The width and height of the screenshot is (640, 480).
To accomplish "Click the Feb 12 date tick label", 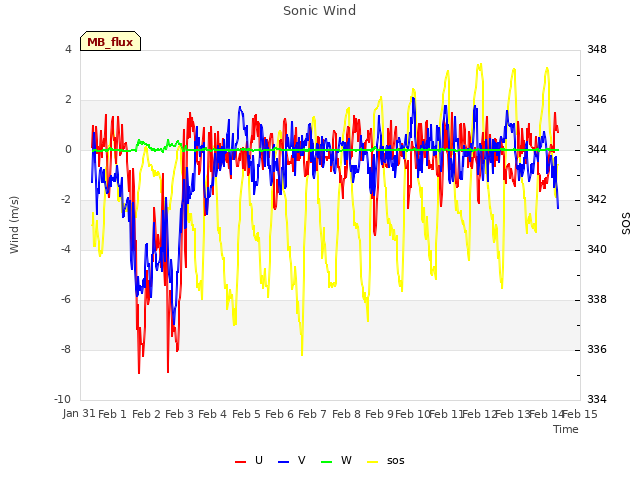I will pyautogui.click(x=479, y=414).
